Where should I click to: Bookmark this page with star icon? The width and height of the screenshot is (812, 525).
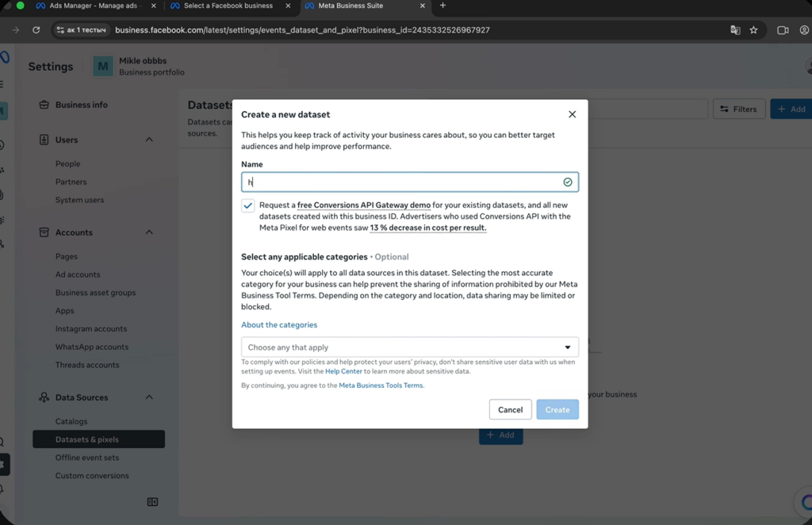click(753, 30)
